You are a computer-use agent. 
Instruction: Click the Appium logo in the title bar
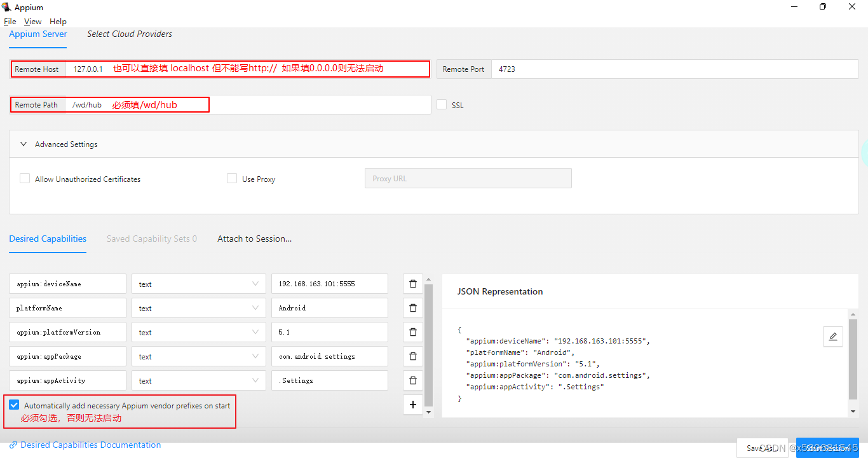tap(6, 6)
